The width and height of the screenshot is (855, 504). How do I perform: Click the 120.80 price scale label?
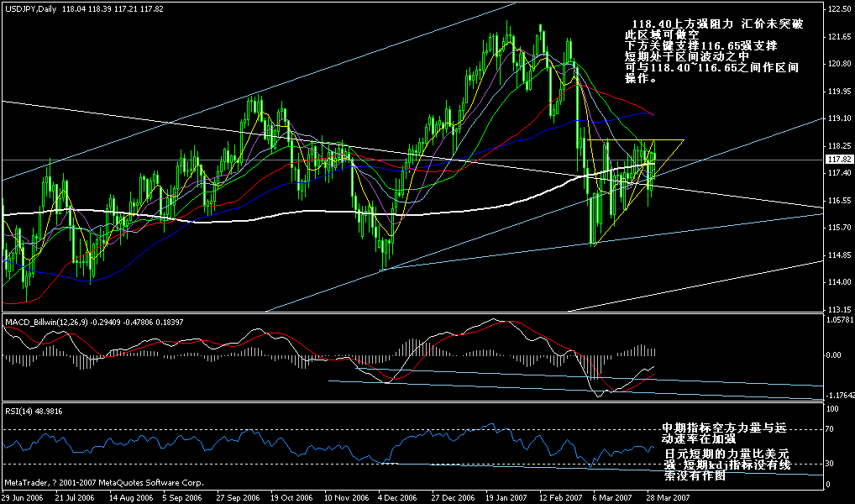(839, 64)
